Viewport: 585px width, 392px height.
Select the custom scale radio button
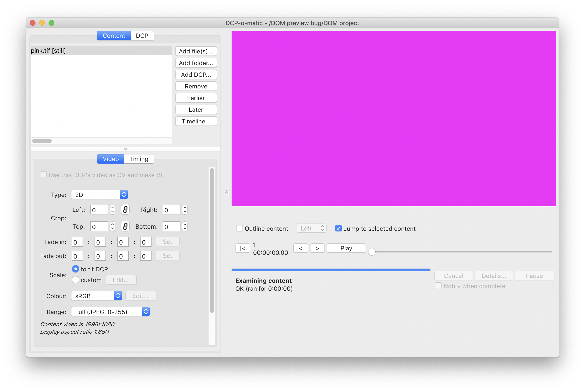pos(76,280)
